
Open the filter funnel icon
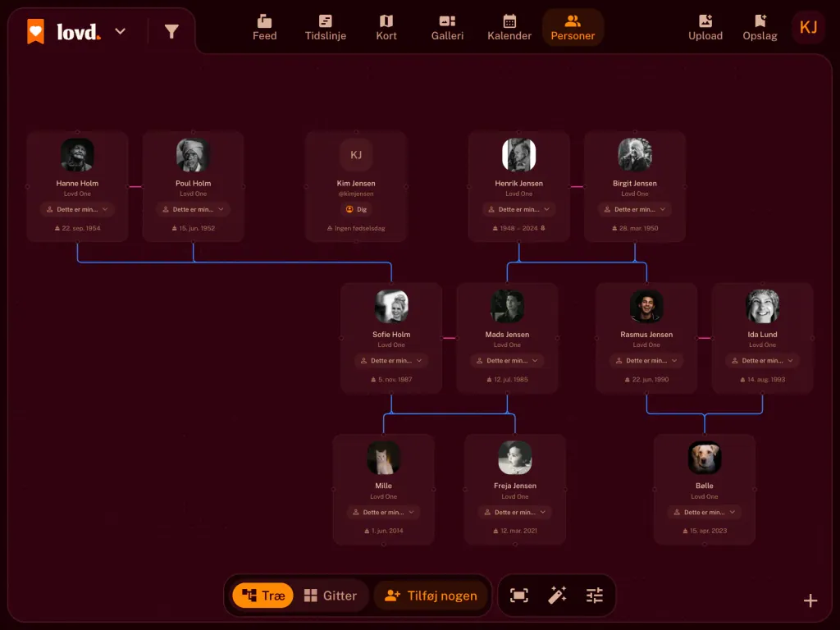point(171,32)
